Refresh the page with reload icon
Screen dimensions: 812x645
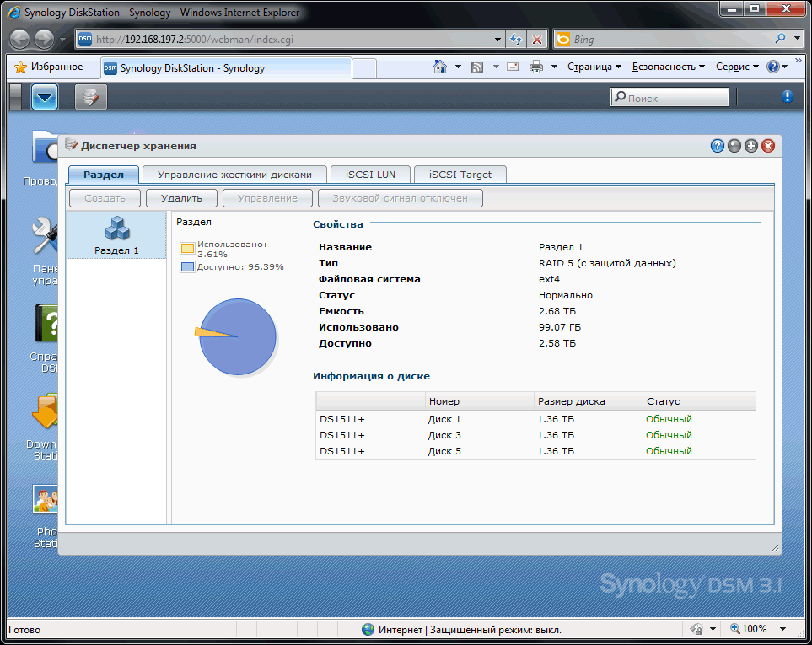[516, 39]
